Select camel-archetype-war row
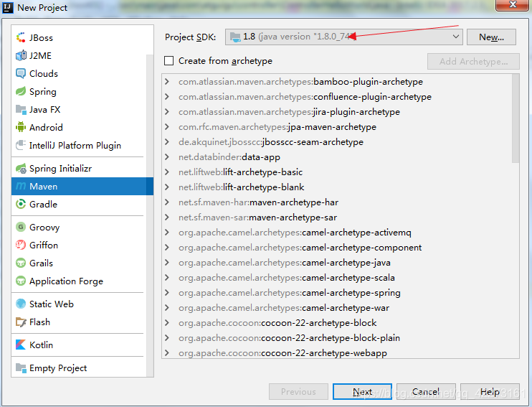This screenshot has height=407, width=532. pyautogui.click(x=337, y=308)
